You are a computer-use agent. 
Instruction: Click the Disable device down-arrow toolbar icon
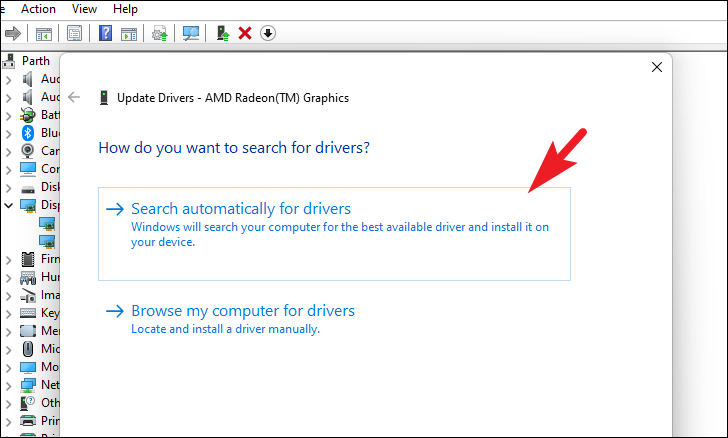pos(268,33)
